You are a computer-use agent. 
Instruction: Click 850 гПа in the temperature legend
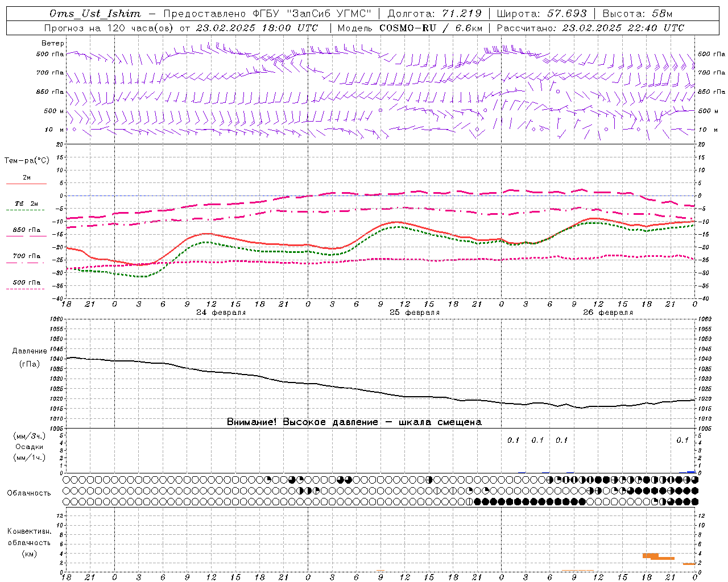pos(27,230)
